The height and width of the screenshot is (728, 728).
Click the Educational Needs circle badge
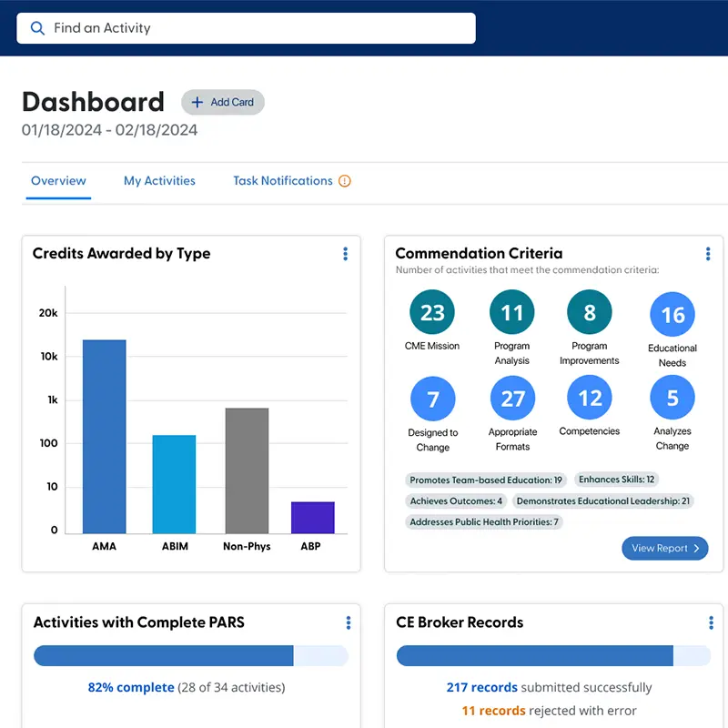(x=672, y=316)
